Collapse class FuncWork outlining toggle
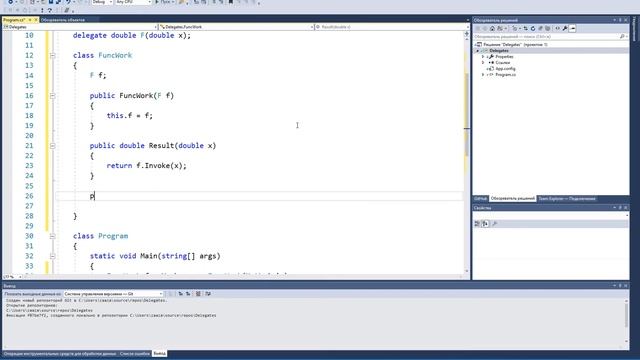The height and width of the screenshot is (360, 640). point(52,56)
